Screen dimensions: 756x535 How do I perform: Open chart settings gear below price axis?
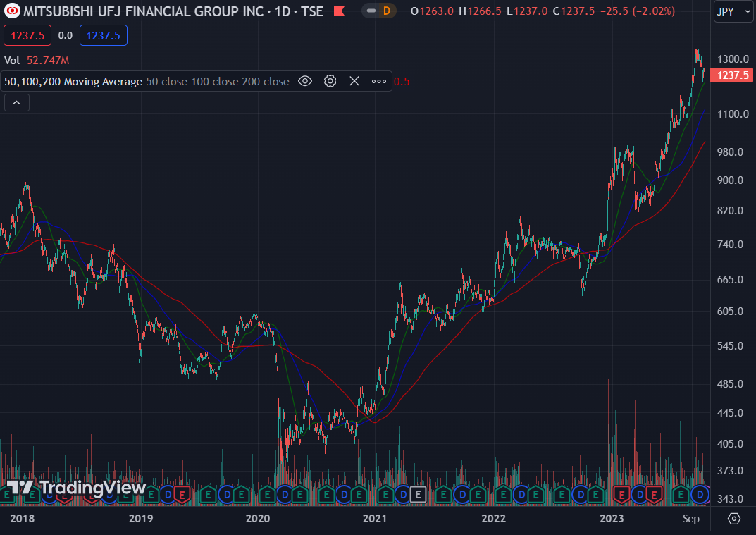point(734,519)
